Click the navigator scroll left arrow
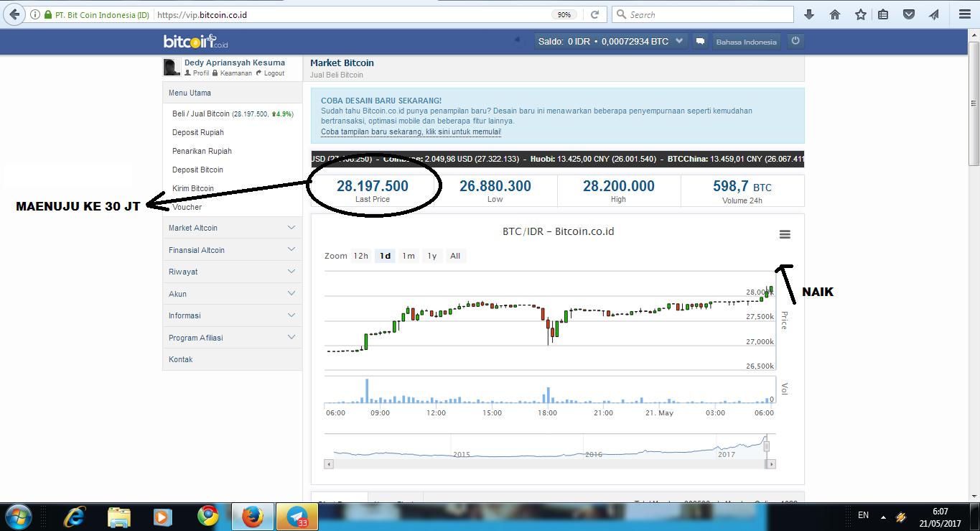The width and height of the screenshot is (980, 531). point(329,464)
